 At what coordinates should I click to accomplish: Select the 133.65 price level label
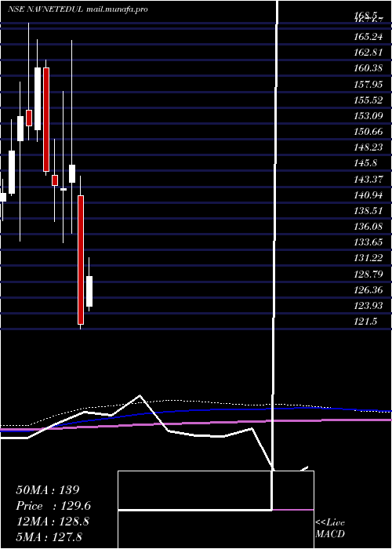(x=368, y=242)
